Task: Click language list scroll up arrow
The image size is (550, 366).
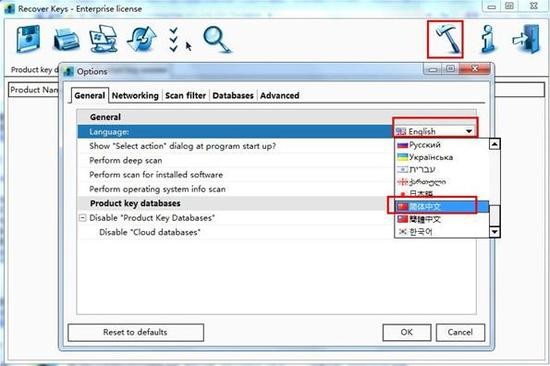Action: pyautogui.click(x=494, y=144)
